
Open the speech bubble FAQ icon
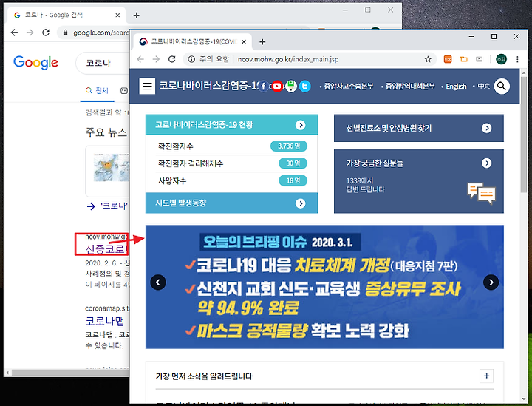[x=482, y=194]
